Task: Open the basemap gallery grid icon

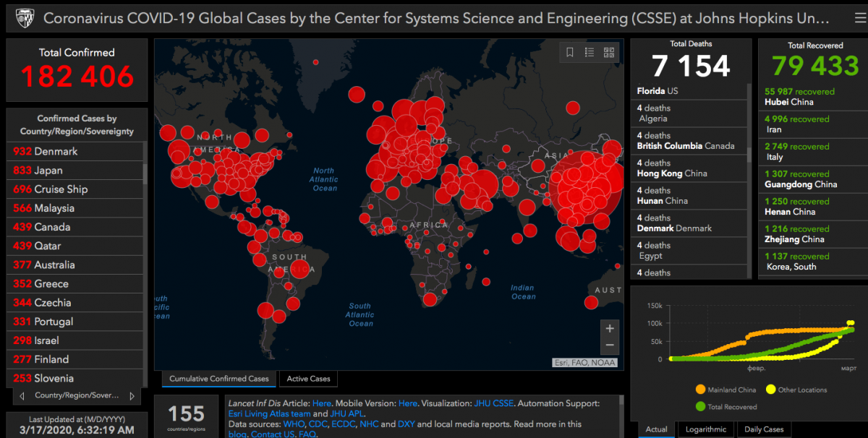Action: pos(609,52)
